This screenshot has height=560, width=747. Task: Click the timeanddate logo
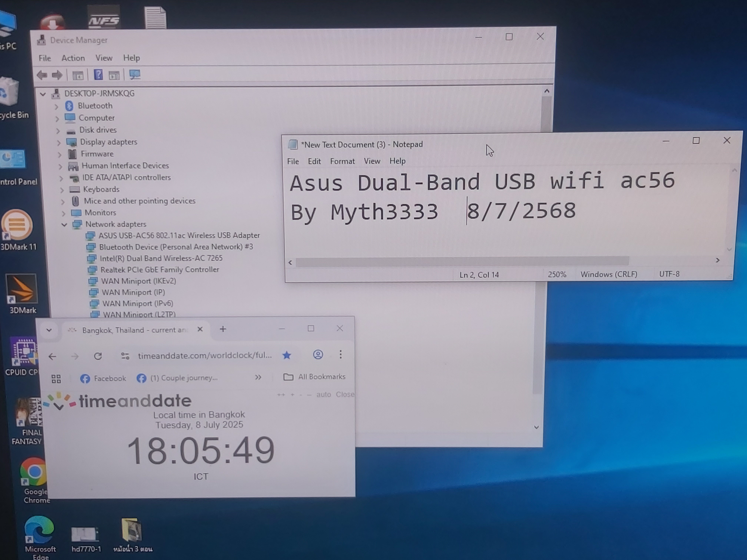[x=117, y=401]
